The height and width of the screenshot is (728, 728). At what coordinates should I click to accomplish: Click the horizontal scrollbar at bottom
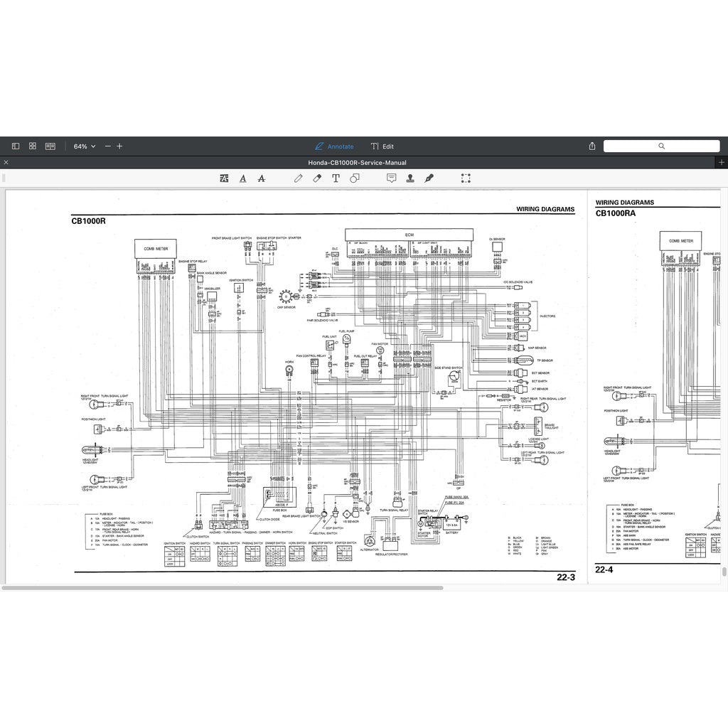click(222, 588)
